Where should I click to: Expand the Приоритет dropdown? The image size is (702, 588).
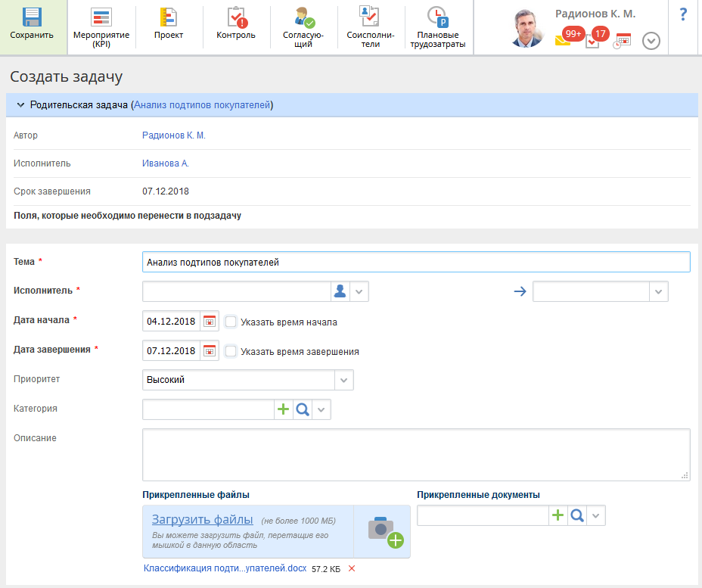pos(343,380)
